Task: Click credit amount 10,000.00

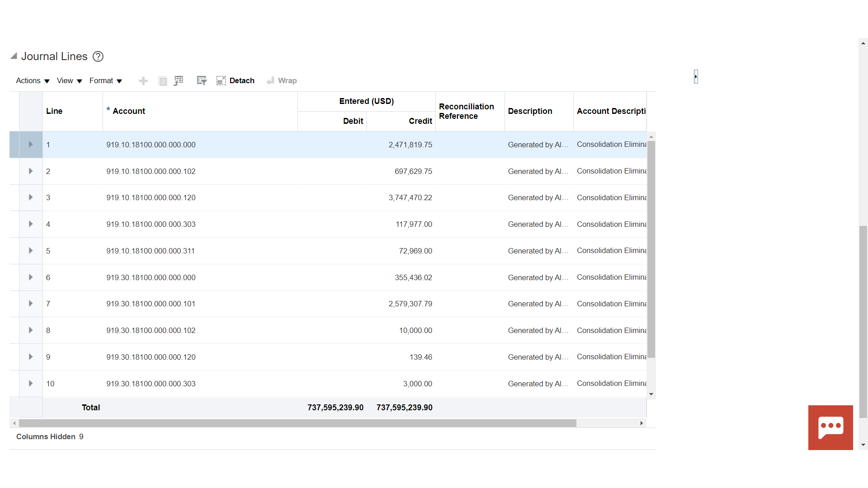Action: (x=415, y=330)
